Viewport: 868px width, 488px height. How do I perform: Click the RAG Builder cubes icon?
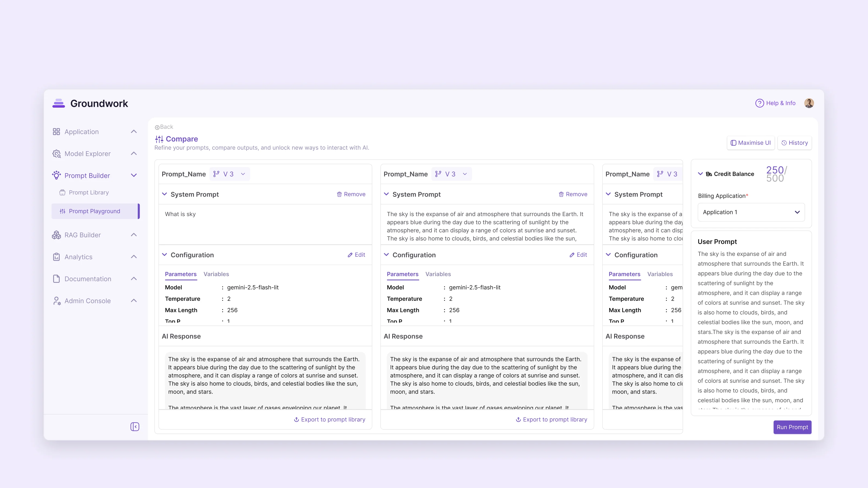click(x=56, y=235)
